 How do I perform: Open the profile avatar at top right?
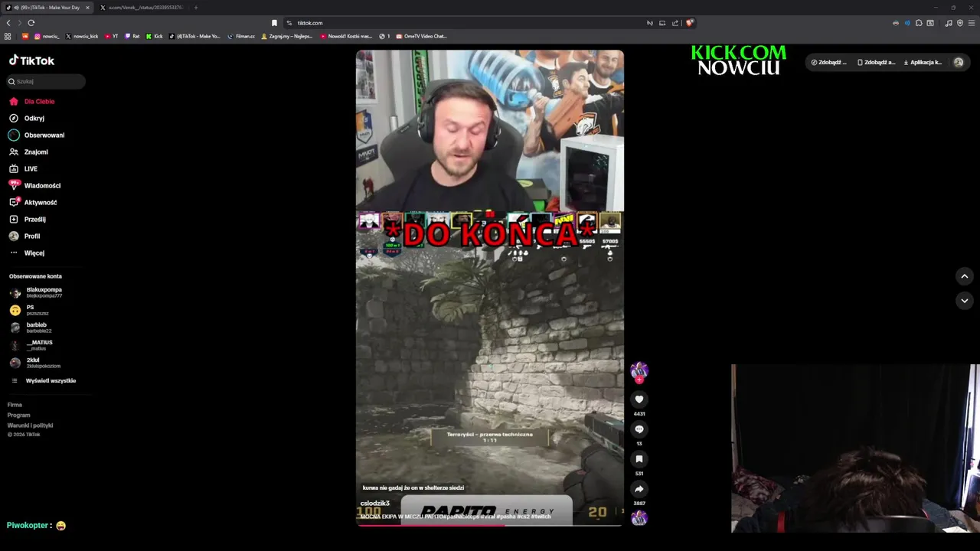959,62
